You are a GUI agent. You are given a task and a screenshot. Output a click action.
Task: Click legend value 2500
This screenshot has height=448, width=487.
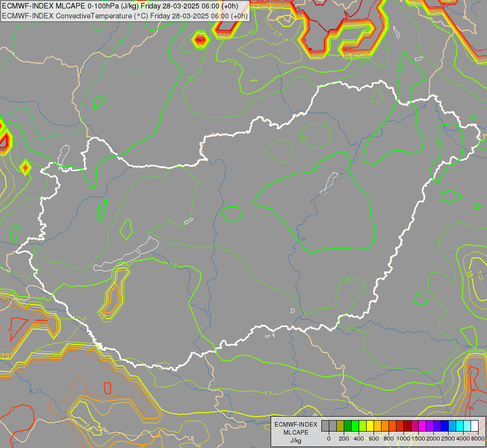[x=448, y=439]
